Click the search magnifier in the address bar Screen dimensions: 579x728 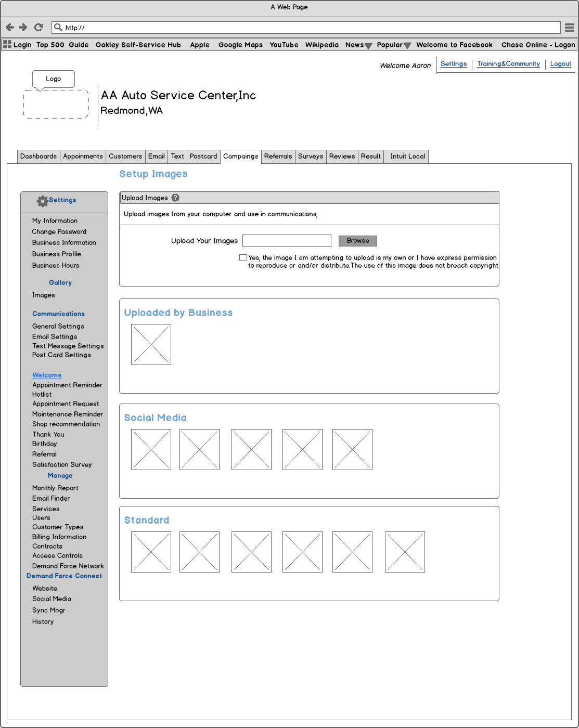[57, 27]
